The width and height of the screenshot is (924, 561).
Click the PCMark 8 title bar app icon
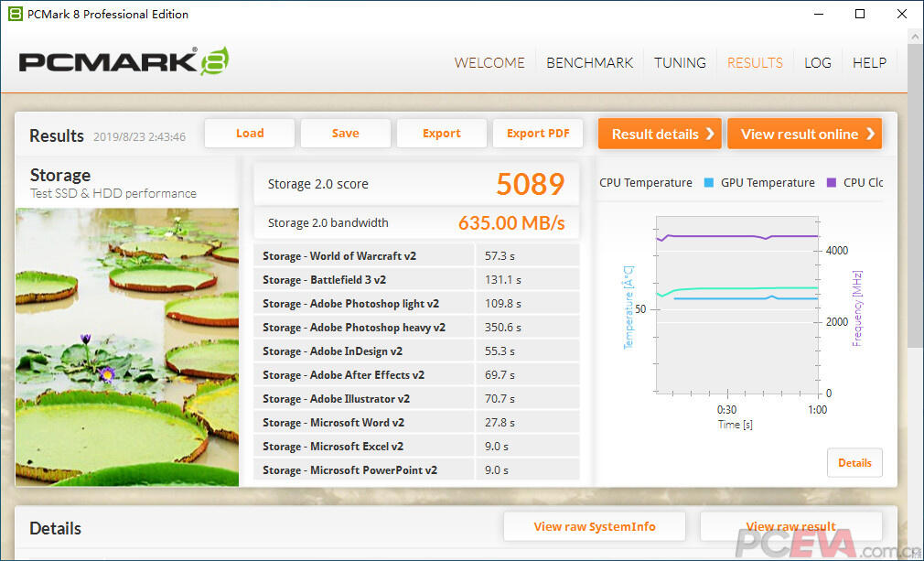pos(16,14)
